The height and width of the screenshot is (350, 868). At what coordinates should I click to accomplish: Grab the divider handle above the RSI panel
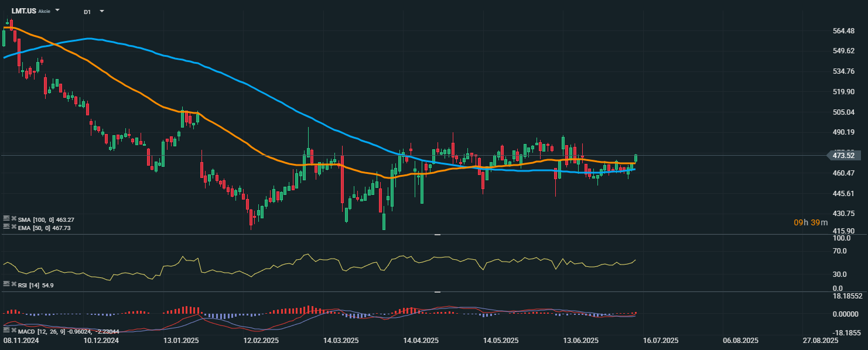pyautogui.click(x=437, y=235)
